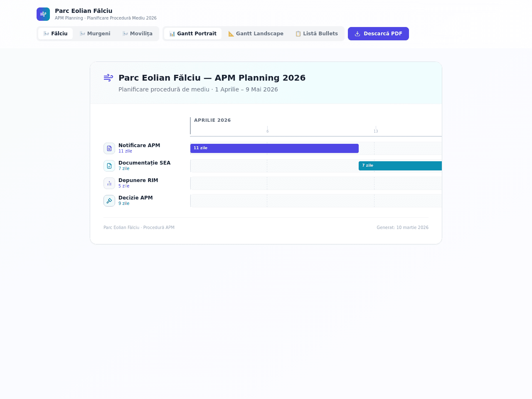The height and width of the screenshot is (399, 532).
Task: Switch to the Fălciu site tab
Action: [x=55, y=34]
